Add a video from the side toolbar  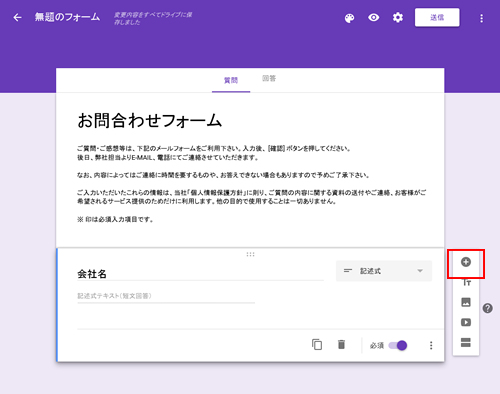pos(466,322)
